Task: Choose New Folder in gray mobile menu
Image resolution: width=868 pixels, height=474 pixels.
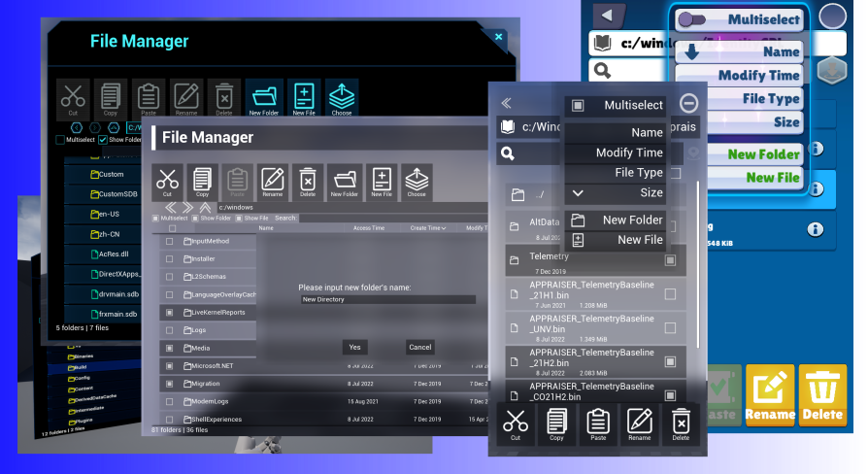Action: [615, 220]
